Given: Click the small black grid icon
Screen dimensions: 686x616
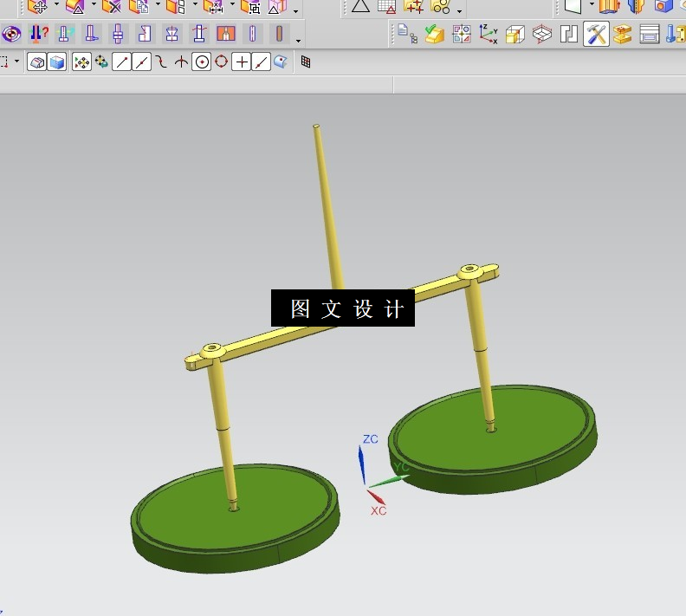Looking at the screenshot, I should point(306,62).
